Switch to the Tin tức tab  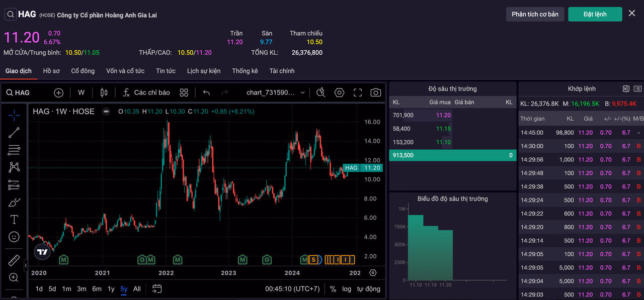tap(166, 71)
